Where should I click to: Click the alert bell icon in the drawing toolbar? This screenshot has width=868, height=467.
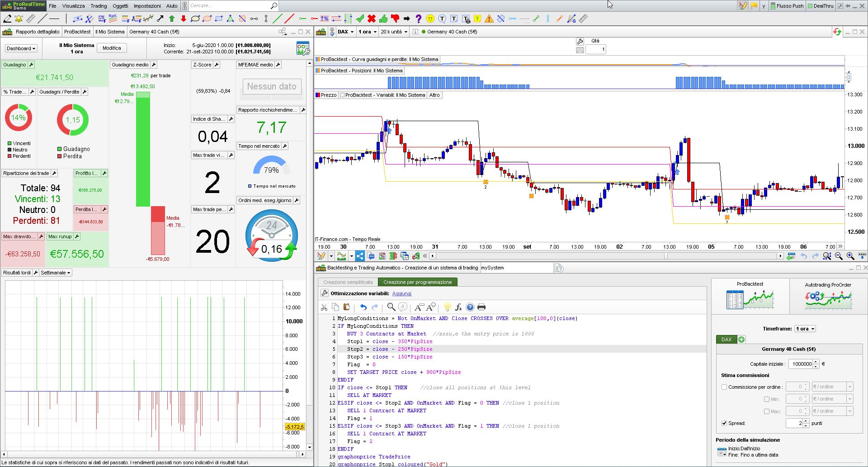click(x=19, y=19)
